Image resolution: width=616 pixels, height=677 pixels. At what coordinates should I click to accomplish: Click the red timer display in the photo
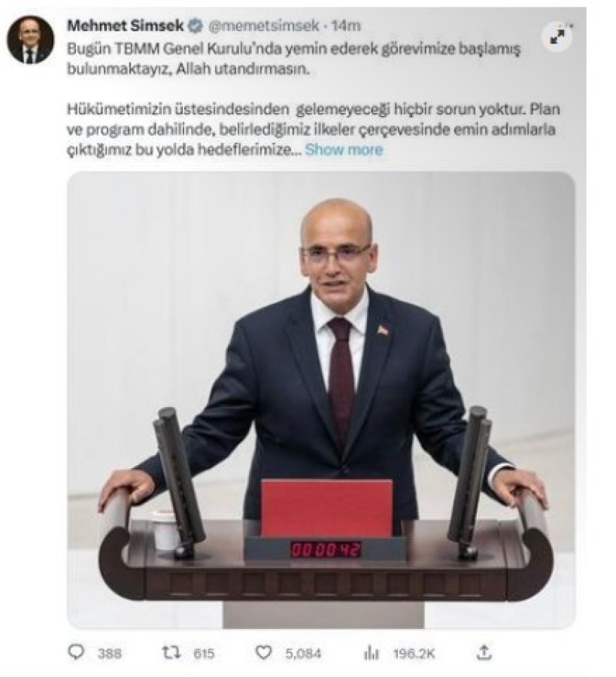(x=326, y=550)
